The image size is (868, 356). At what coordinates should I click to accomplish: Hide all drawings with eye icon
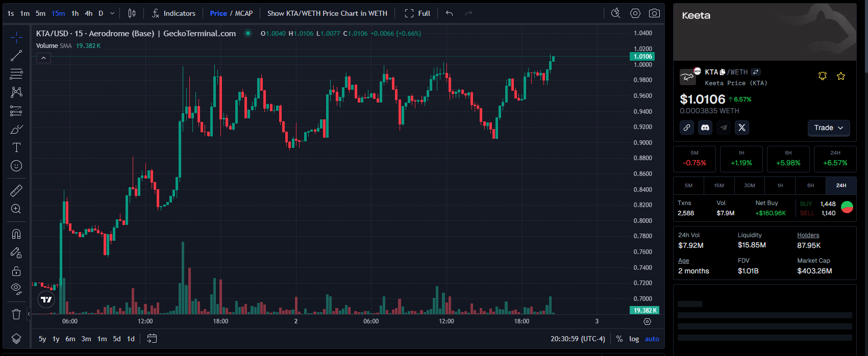pos(16,289)
